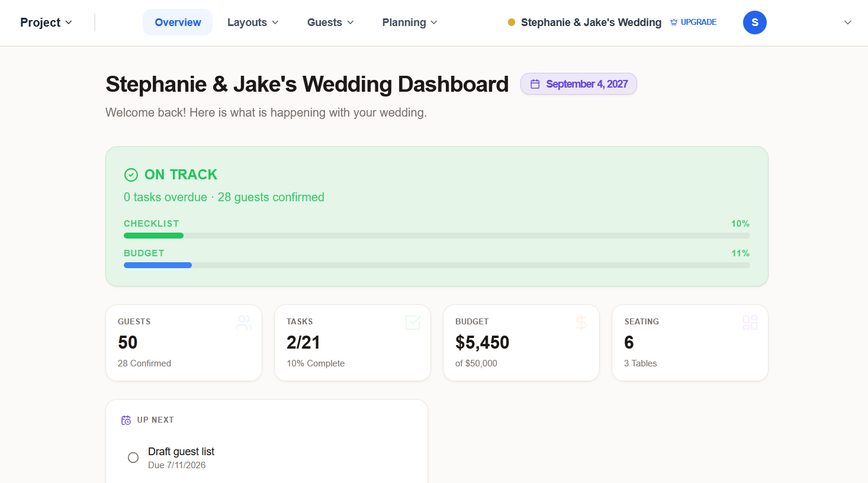The width and height of the screenshot is (868, 483).
Task: Click the UPGRADE link
Action: (699, 21)
